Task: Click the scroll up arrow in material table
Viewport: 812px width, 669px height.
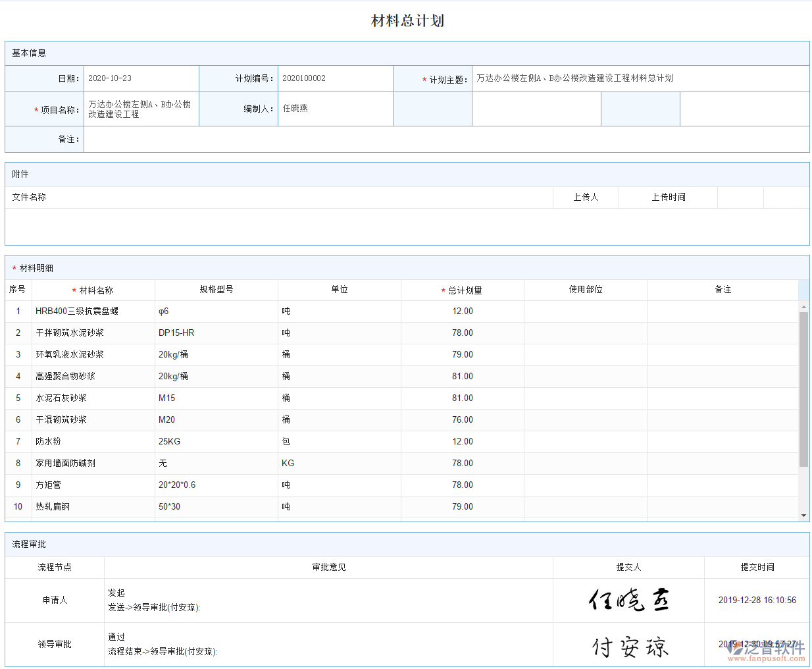Action: point(803,307)
